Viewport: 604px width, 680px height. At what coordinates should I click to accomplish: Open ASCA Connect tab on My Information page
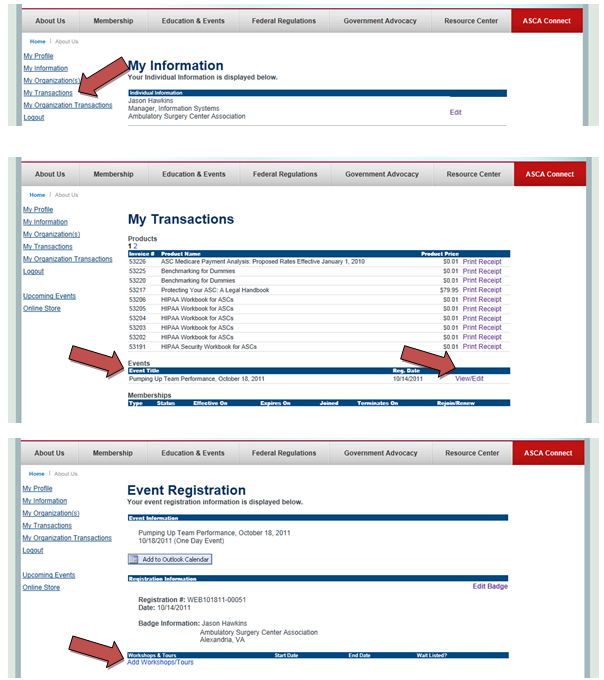(x=546, y=21)
